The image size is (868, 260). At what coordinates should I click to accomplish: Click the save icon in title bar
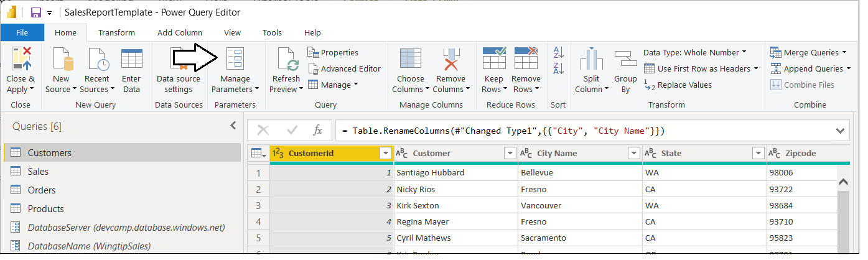36,12
